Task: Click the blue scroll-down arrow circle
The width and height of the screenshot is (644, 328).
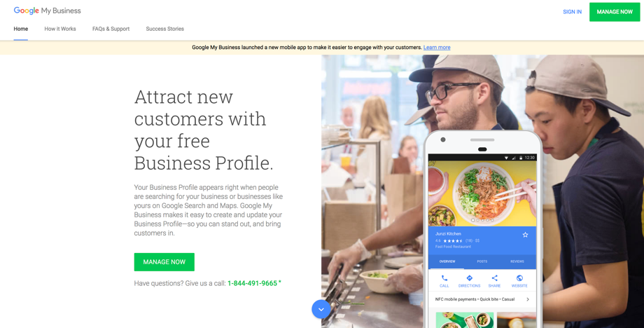Action: pos(321,309)
